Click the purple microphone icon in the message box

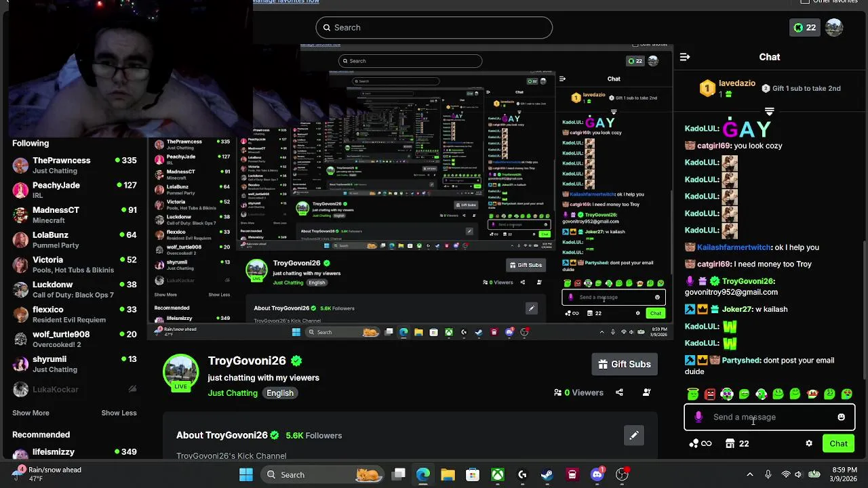(x=698, y=417)
